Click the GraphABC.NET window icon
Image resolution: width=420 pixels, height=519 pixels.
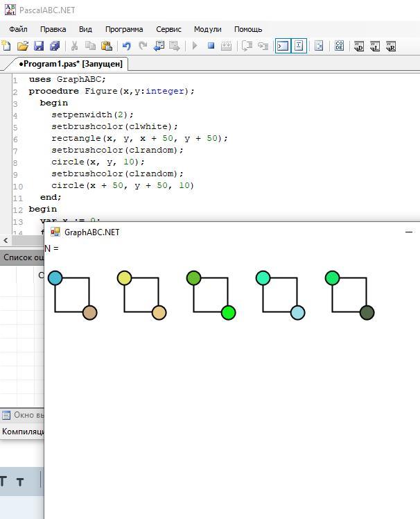(x=55, y=232)
